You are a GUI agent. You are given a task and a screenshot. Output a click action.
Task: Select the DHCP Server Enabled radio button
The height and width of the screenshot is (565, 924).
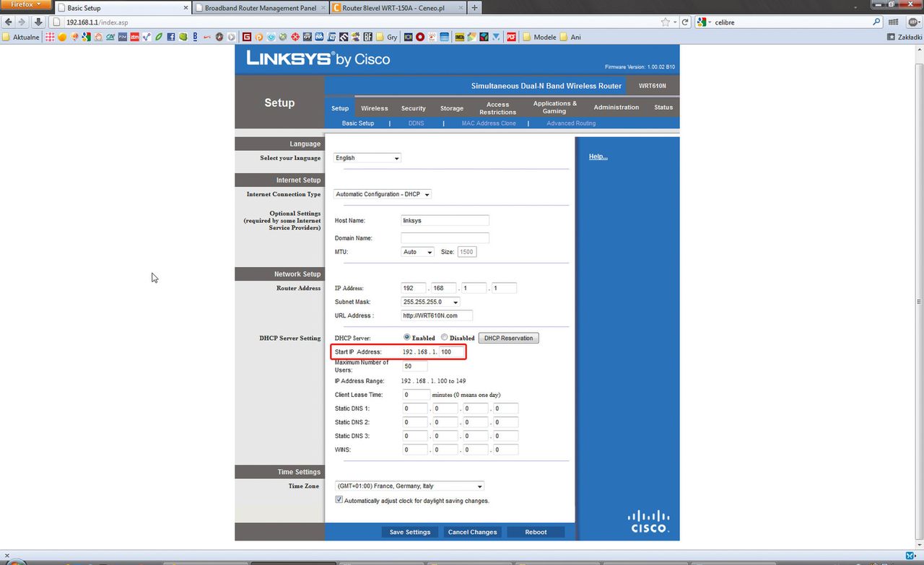[x=407, y=337]
